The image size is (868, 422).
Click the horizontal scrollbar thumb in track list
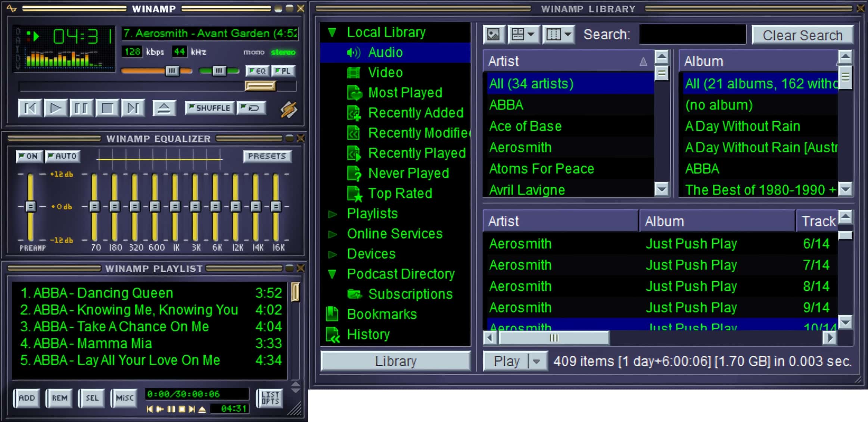554,338
